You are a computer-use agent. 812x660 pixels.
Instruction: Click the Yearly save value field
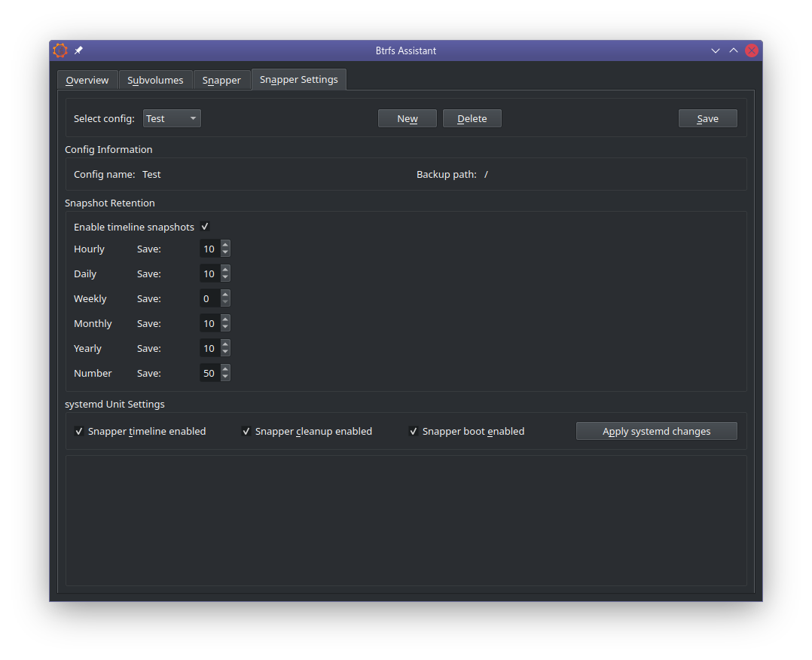point(209,348)
